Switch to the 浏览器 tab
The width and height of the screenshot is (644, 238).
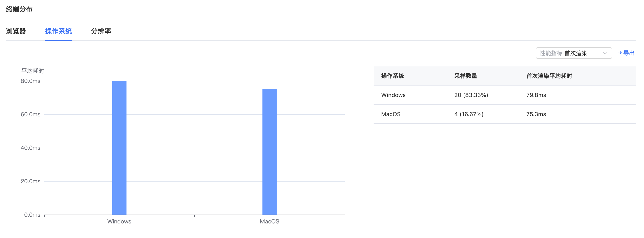(16, 31)
